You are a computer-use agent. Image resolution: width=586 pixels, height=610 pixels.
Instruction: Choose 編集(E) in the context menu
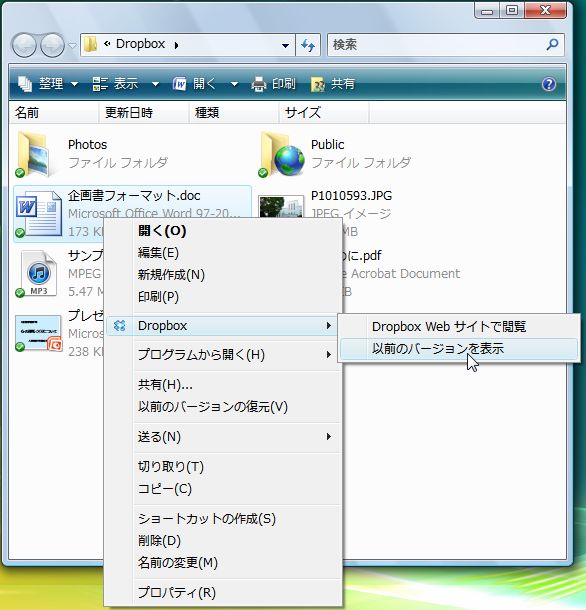pyautogui.click(x=224, y=253)
